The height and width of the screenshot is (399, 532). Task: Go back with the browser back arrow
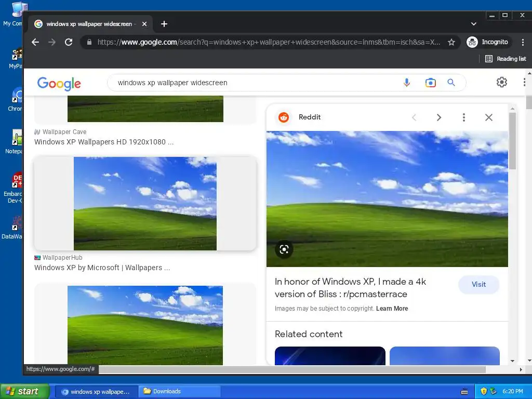pos(35,42)
